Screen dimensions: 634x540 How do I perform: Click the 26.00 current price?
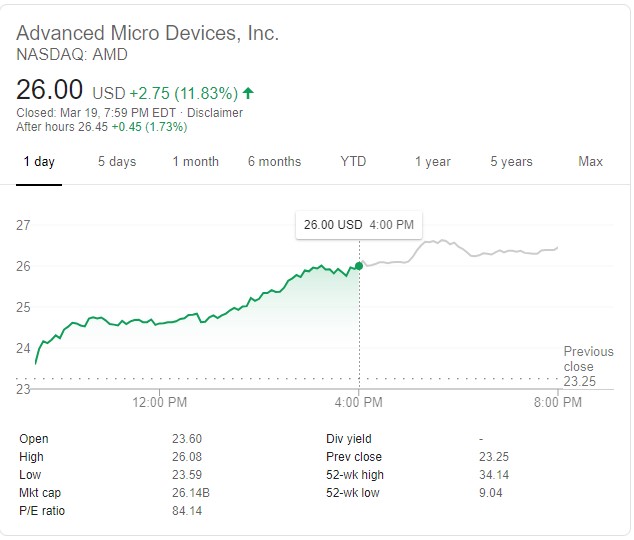(49, 89)
